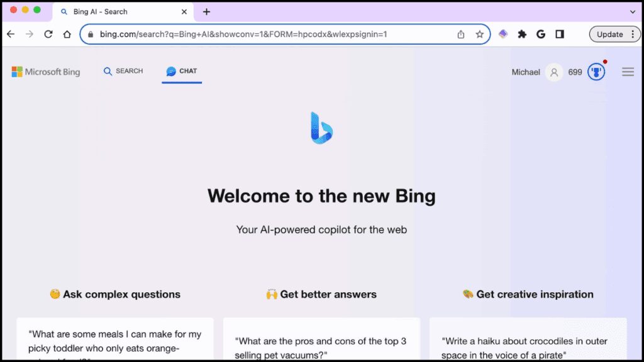
Task: Select the pet vacuums pros and cons prompt
Action: (321, 339)
